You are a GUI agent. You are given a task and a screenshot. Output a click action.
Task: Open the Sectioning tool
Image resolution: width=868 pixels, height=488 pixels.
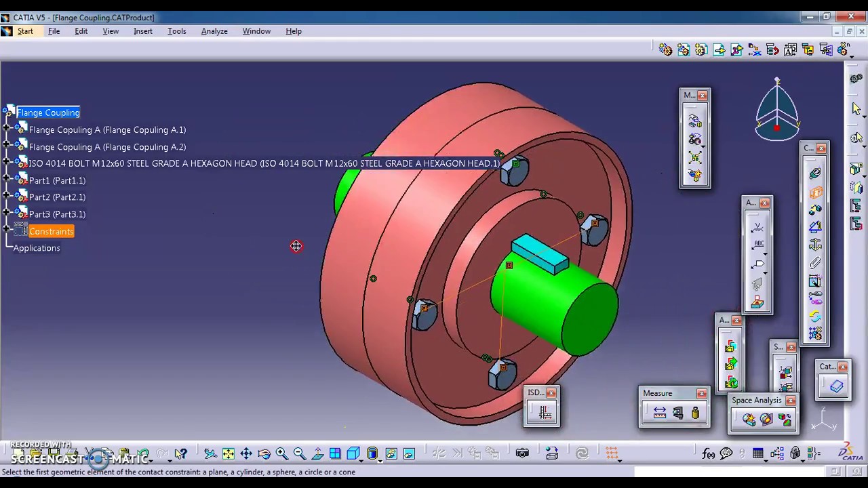pos(766,420)
